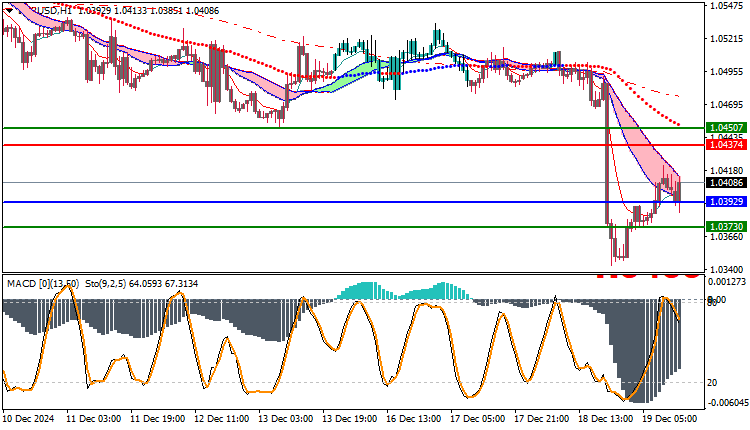The width and height of the screenshot is (750, 430).
Task: Click the red 1.04374 price label
Action: pyautogui.click(x=726, y=144)
